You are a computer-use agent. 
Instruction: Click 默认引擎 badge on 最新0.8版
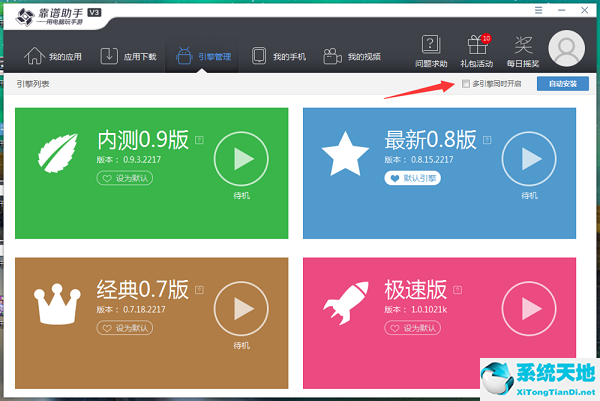click(412, 178)
